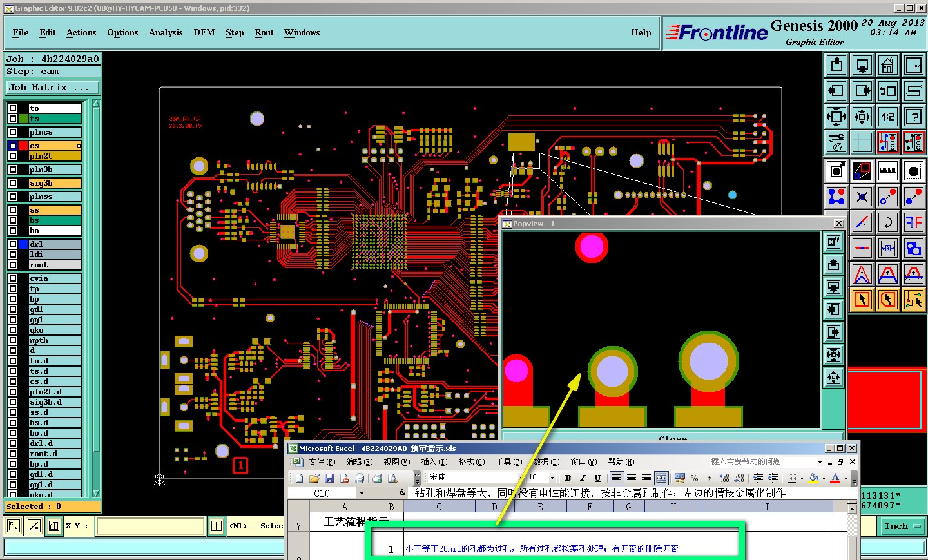Viewport: 928px width, 560px height.
Task: Open the Rout menu
Action: (264, 32)
